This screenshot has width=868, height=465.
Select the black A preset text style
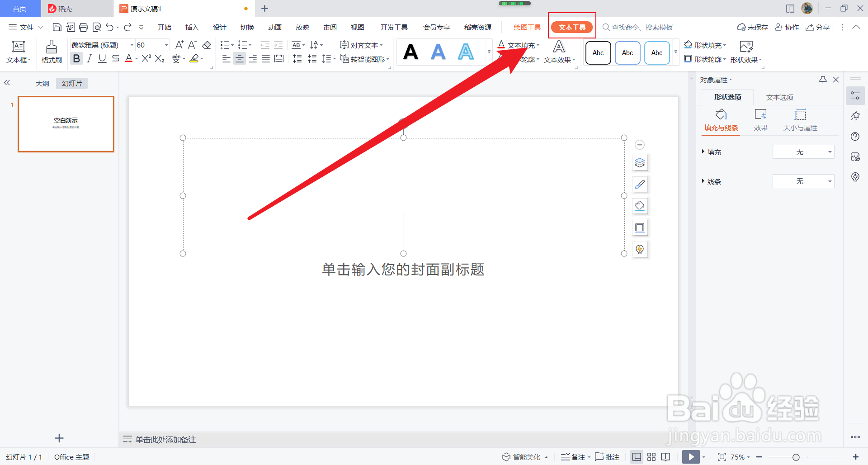[x=410, y=52]
